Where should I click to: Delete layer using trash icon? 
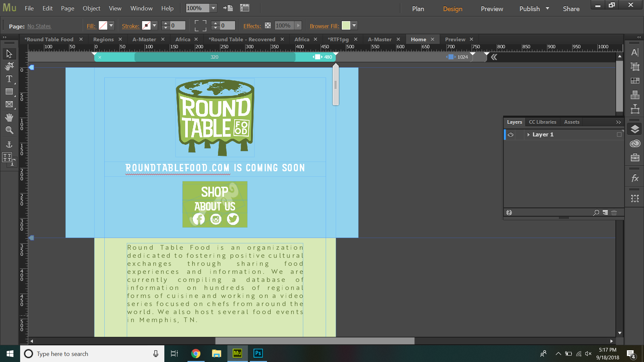(614, 213)
